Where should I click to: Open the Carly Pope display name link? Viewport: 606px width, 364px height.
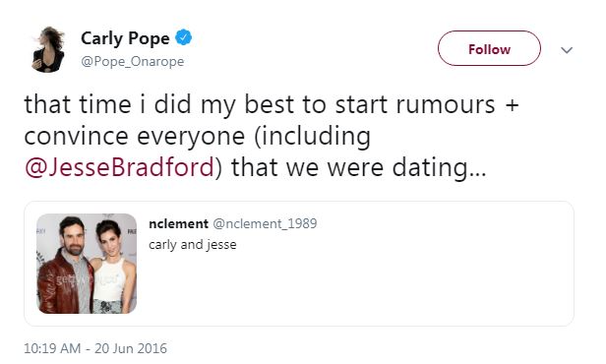point(125,38)
